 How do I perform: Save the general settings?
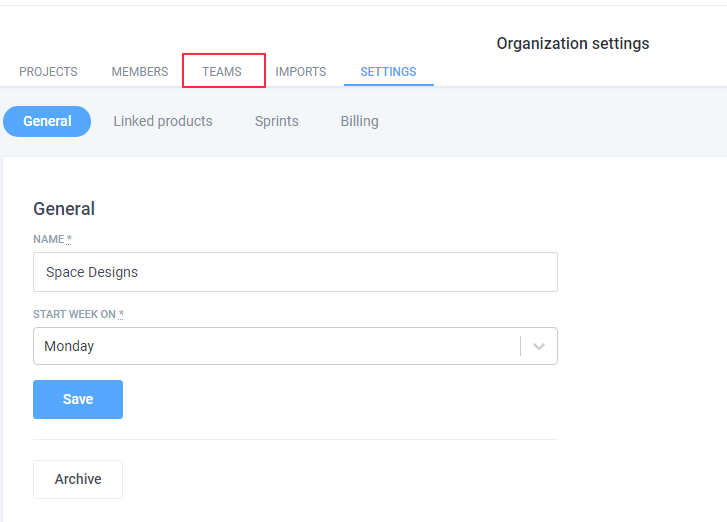coord(78,400)
